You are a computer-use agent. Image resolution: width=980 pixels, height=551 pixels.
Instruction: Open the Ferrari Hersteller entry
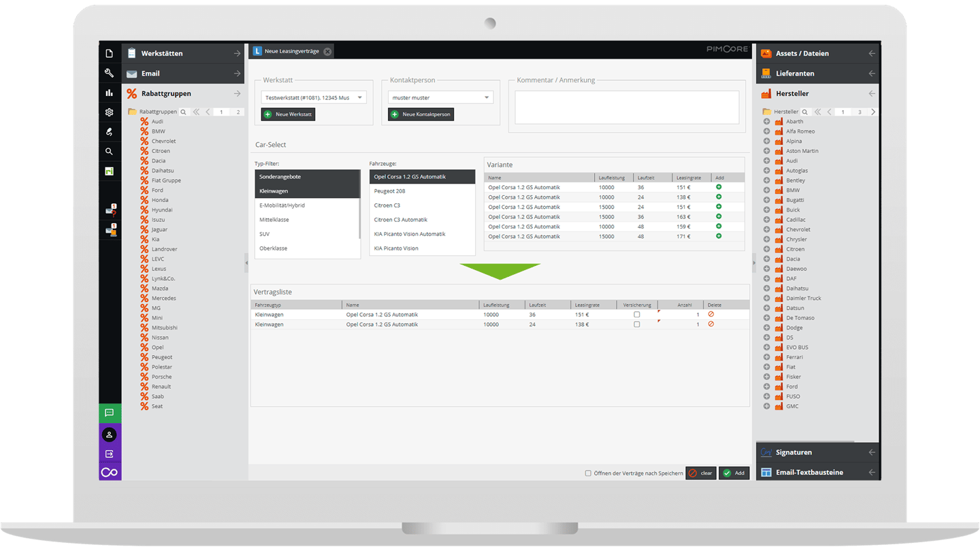794,356
